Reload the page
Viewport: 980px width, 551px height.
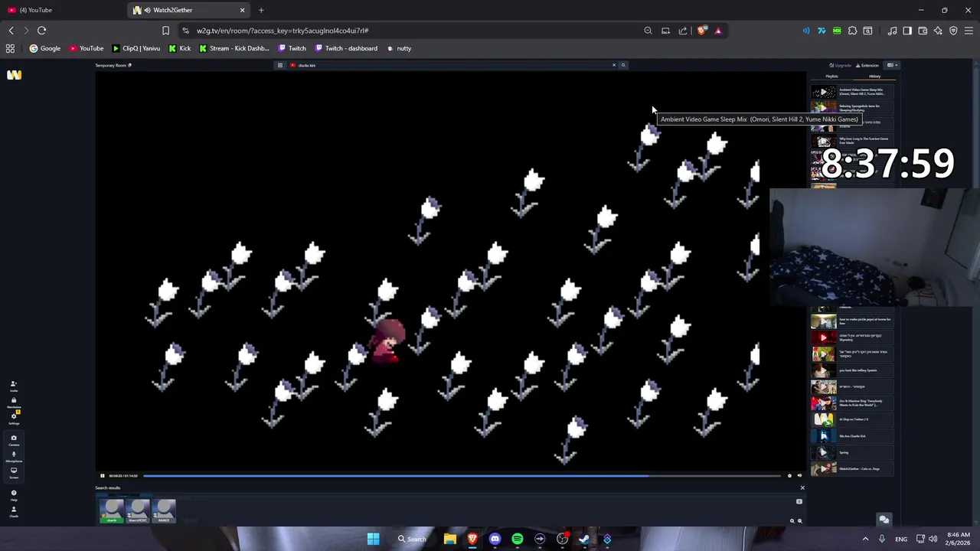(x=41, y=31)
